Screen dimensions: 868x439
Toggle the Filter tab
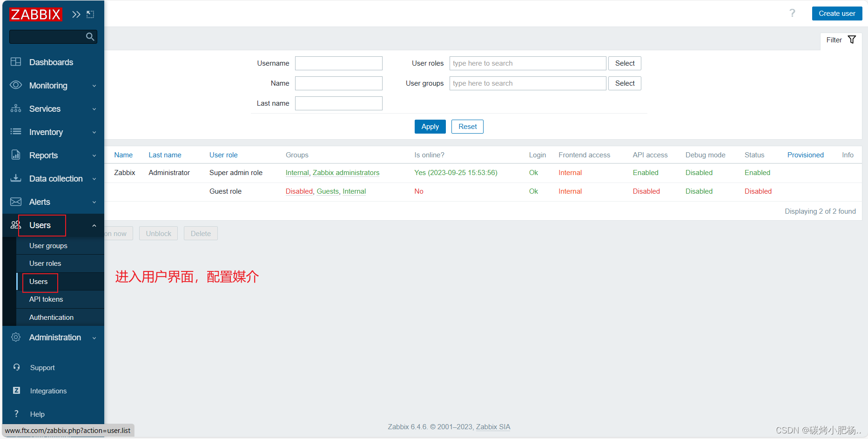(x=841, y=40)
